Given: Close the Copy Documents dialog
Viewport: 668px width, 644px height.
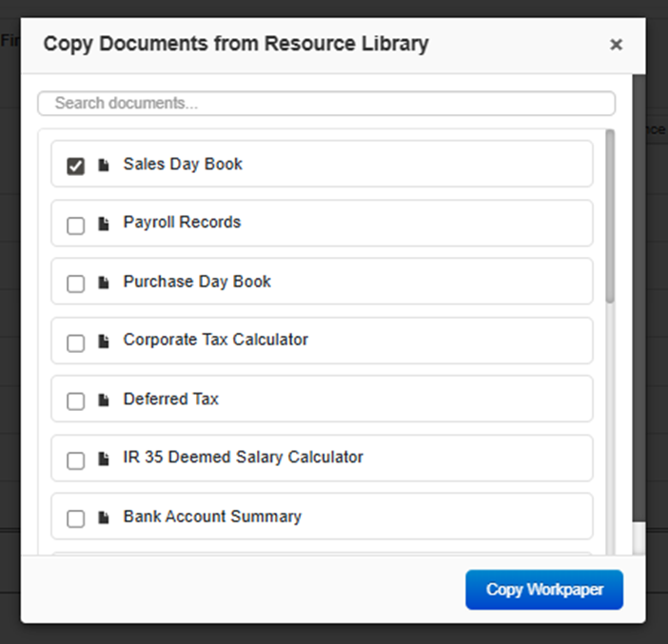Looking at the screenshot, I should pyautogui.click(x=616, y=45).
